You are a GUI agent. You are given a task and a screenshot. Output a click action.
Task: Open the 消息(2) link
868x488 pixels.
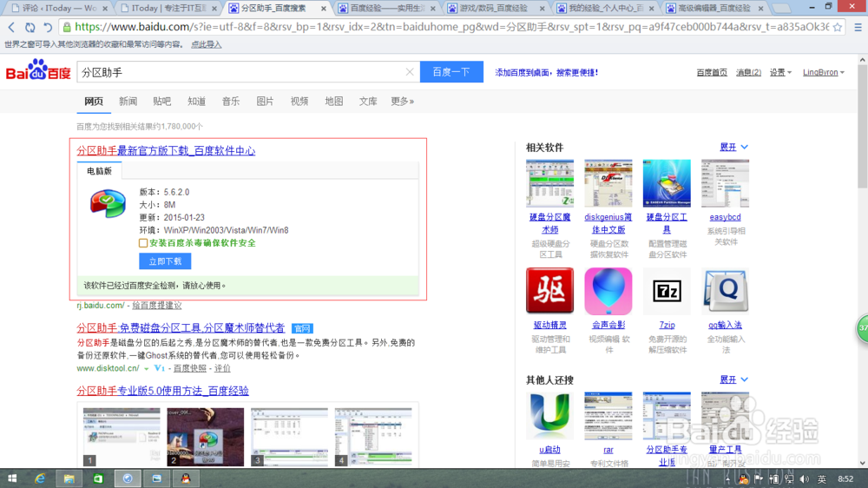(x=748, y=72)
